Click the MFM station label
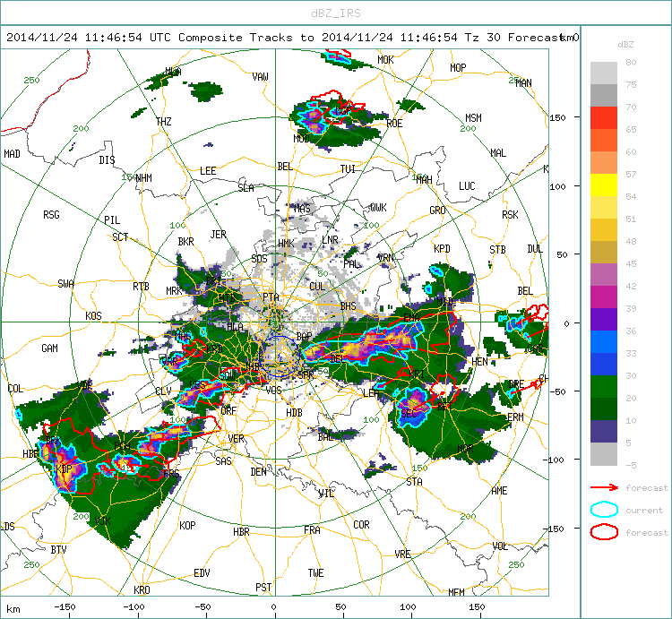672x619 pixels. [x=456, y=592]
